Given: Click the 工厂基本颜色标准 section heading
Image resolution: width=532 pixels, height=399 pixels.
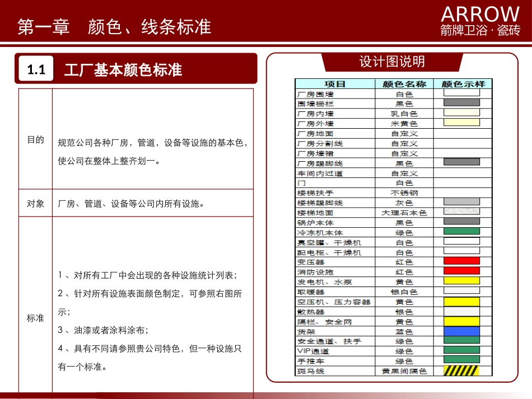Looking at the screenshot, I should [123, 70].
